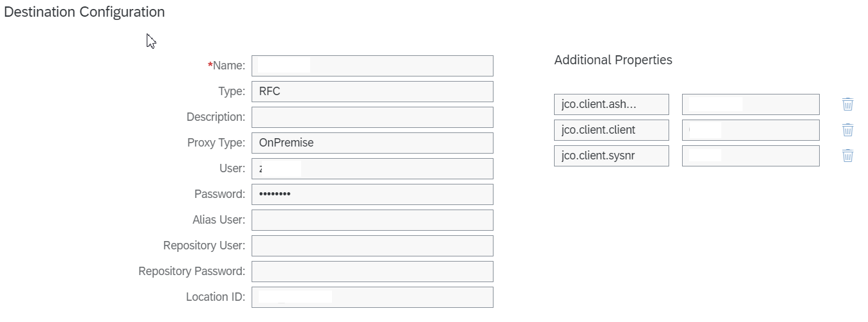Select the Location ID field

372,297
